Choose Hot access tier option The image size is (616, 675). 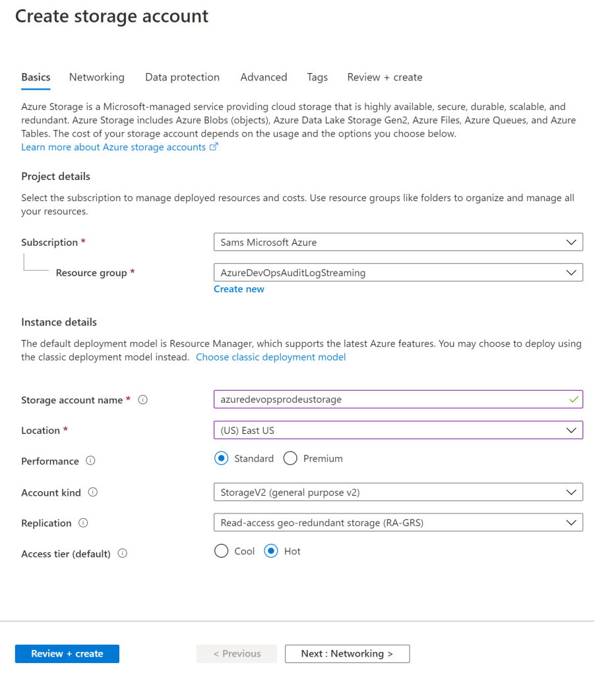(x=271, y=551)
